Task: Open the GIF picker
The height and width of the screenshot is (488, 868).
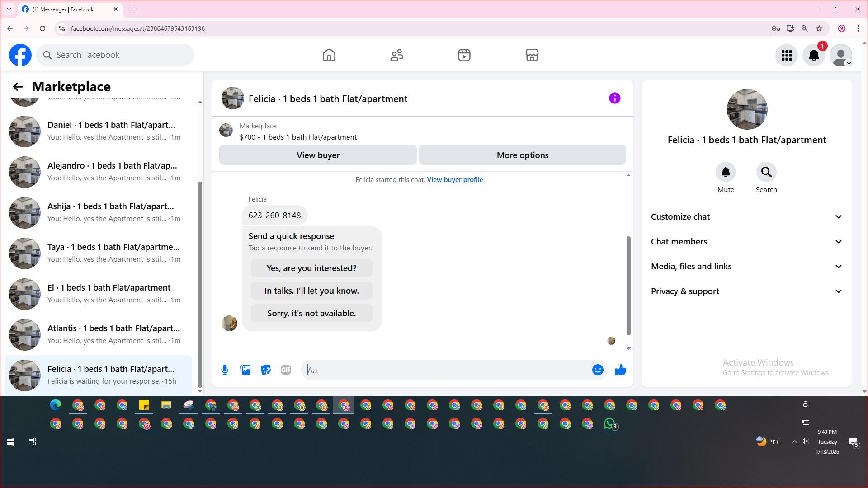Action: [x=286, y=370]
